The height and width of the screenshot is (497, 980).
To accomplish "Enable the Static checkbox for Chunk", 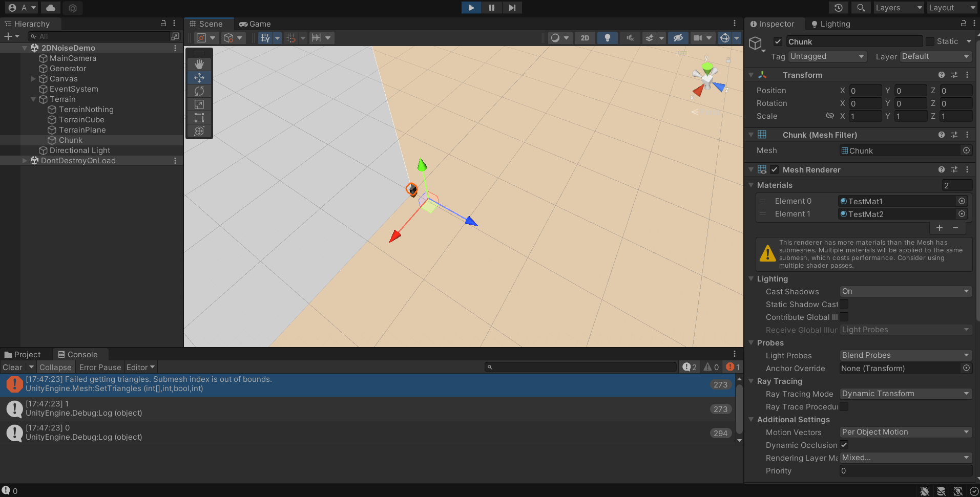I will [x=931, y=41].
